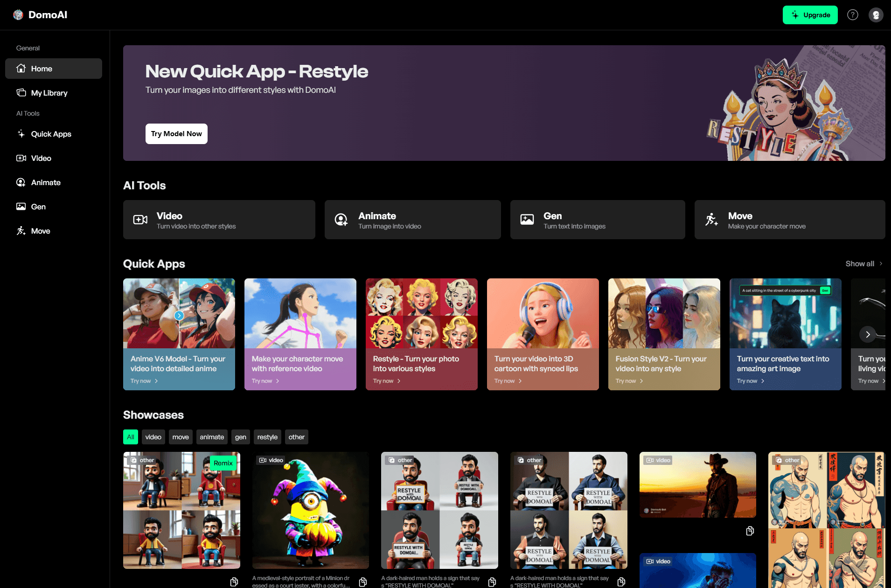The height and width of the screenshot is (588, 891).
Task: Click the Gen icon in AI Tools card
Action: (527, 220)
